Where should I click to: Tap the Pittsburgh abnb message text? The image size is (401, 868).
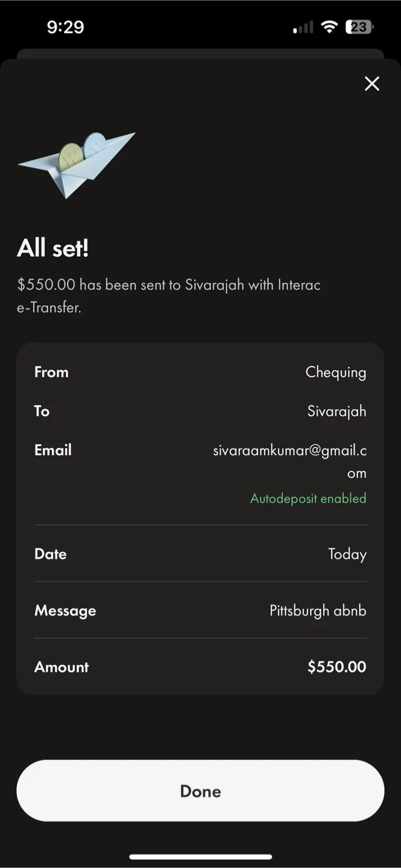(318, 611)
